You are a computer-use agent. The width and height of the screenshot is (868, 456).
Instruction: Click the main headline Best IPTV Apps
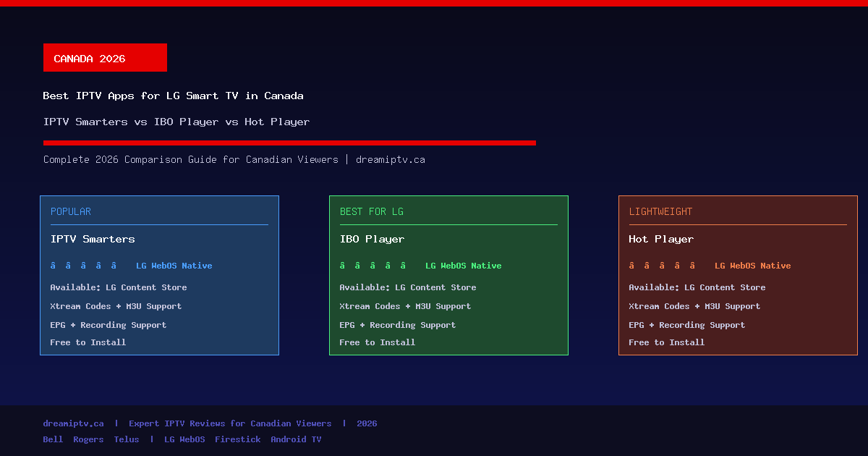pyautogui.click(x=173, y=96)
